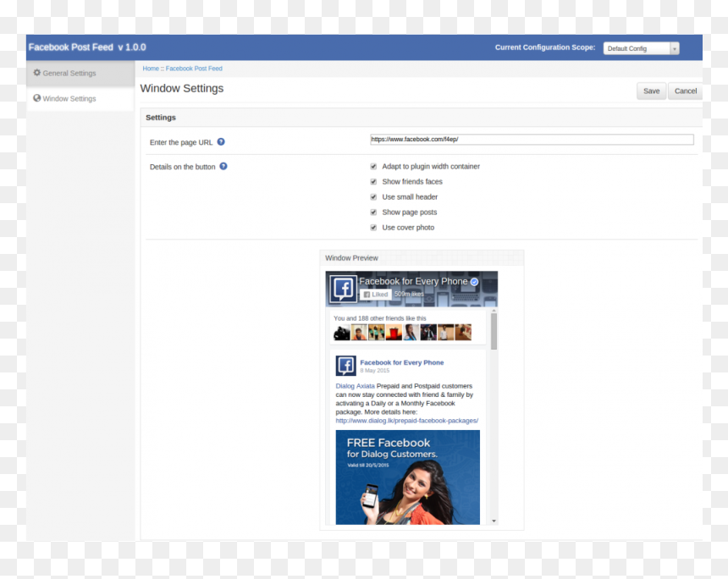This screenshot has height=579, width=728.
Task: Follow the Home breadcrumb link
Action: pyautogui.click(x=151, y=69)
